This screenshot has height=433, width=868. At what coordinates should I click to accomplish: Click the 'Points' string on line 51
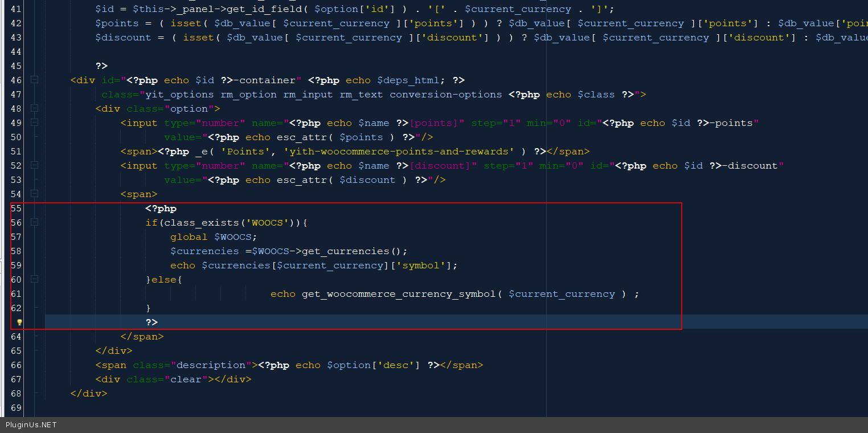point(245,152)
